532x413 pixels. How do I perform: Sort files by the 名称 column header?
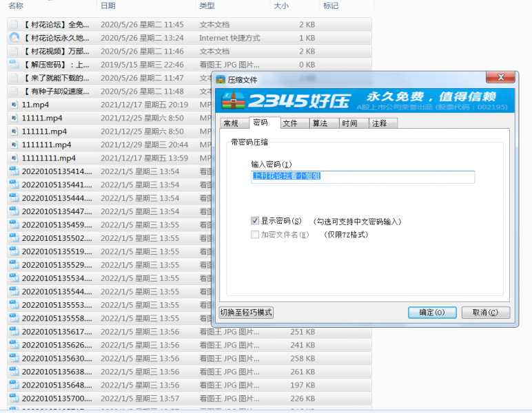click(16, 6)
